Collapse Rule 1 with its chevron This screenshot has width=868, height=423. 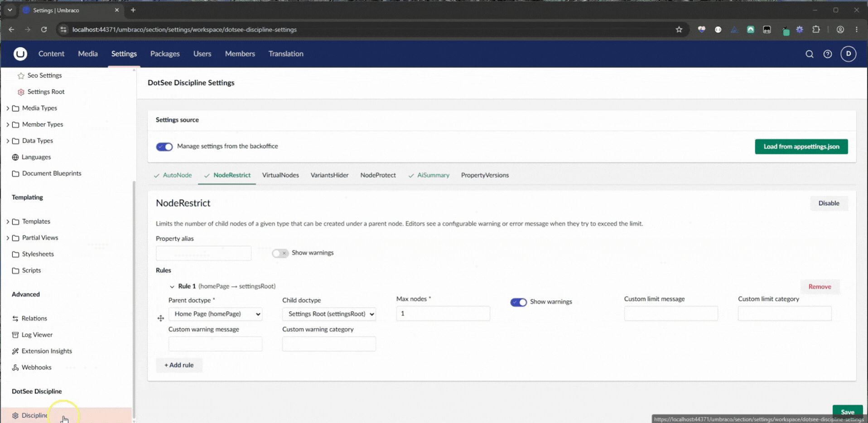pyautogui.click(x=172, y=287)
